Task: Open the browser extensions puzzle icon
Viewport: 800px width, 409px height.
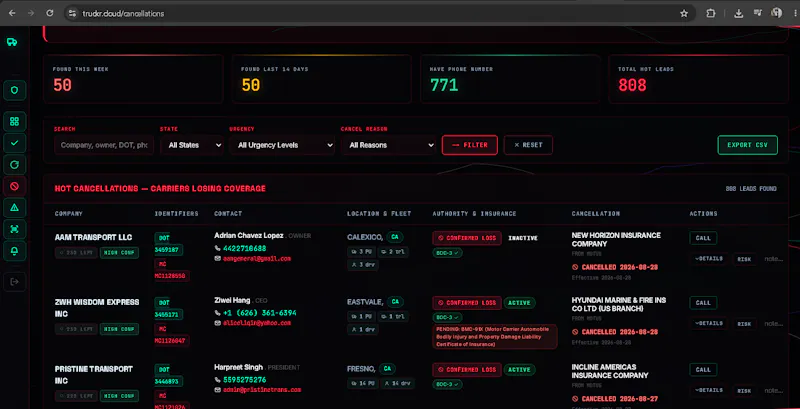Action: (710, 13)
